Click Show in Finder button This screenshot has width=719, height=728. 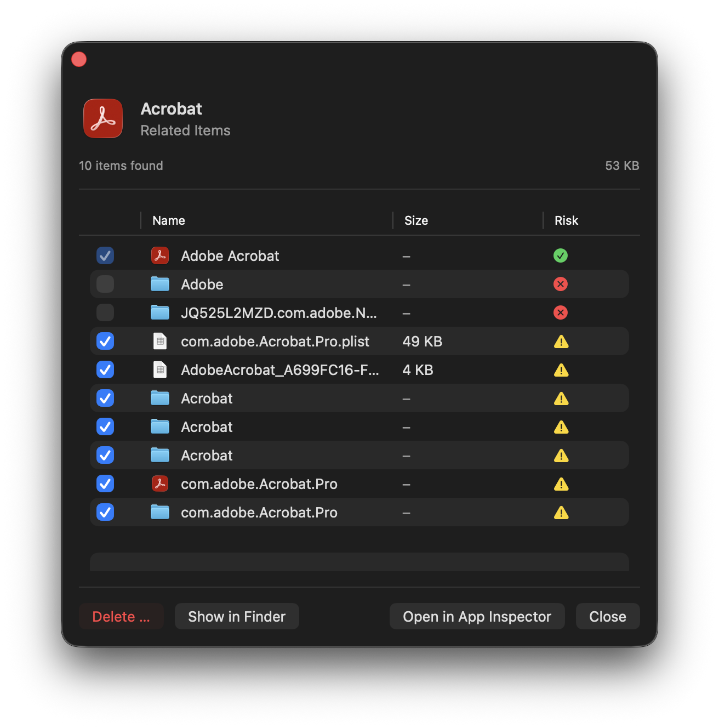point(237,617)
